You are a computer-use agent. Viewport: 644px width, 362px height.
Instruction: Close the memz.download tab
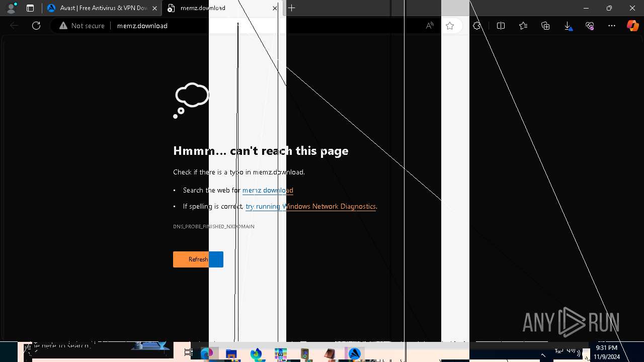[x=275, y=8]
